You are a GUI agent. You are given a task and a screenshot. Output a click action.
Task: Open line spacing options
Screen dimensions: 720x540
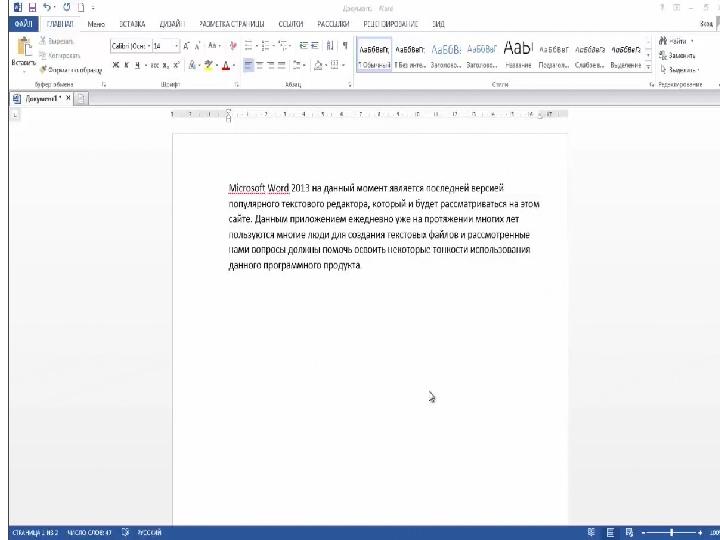tap(299, 66)
